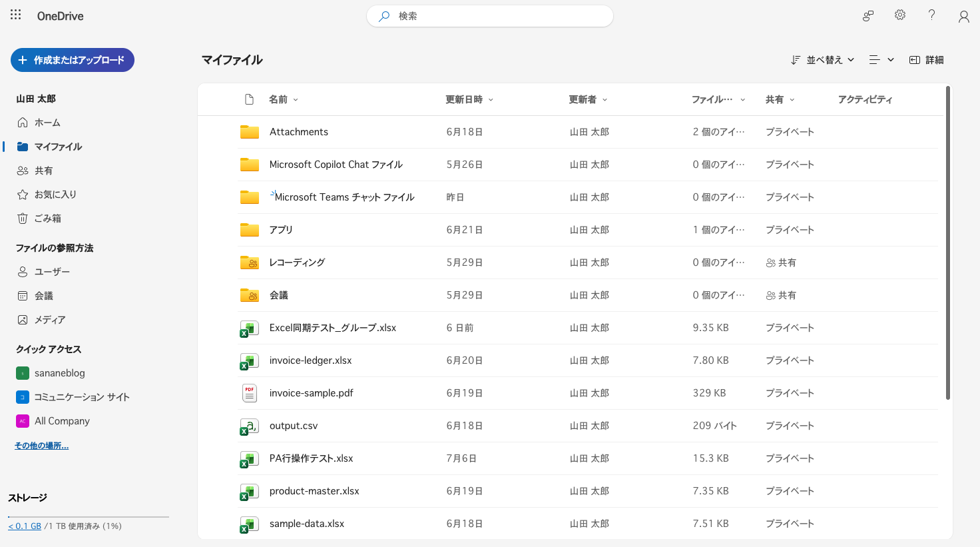Viewport: 980px width, 547px height.
Task: Click the 会議 shared folder icon
Action: point(250,294)
